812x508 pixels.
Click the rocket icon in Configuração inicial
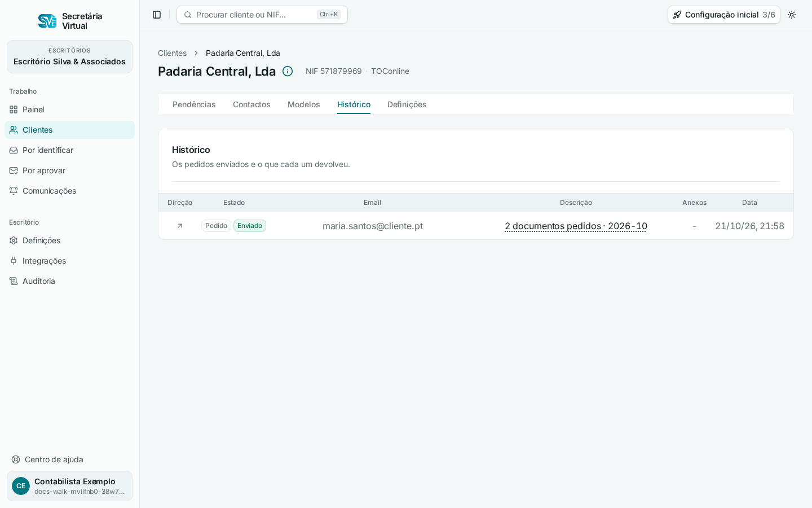(x=677, y=15)
